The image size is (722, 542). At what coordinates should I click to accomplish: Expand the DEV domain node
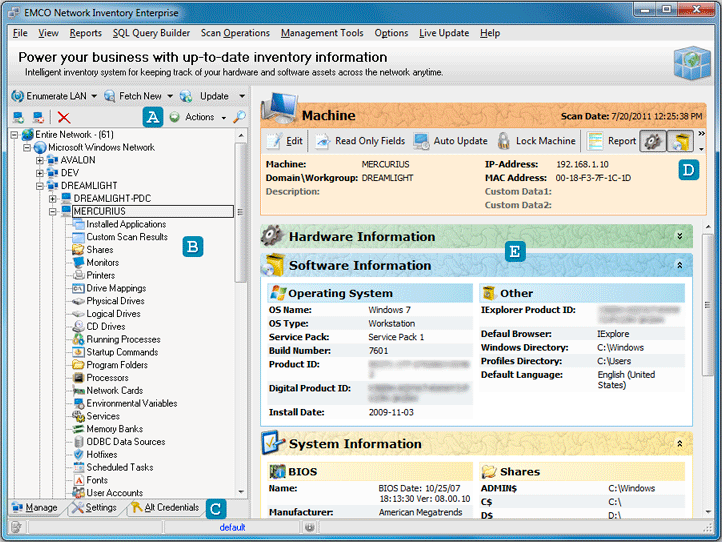click(x=40, y=173)
